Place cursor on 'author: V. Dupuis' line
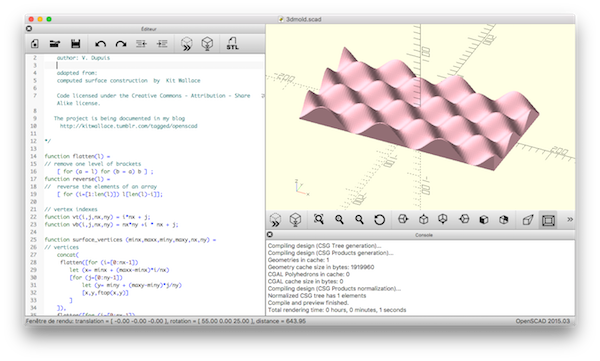 [x=83, y=58]
